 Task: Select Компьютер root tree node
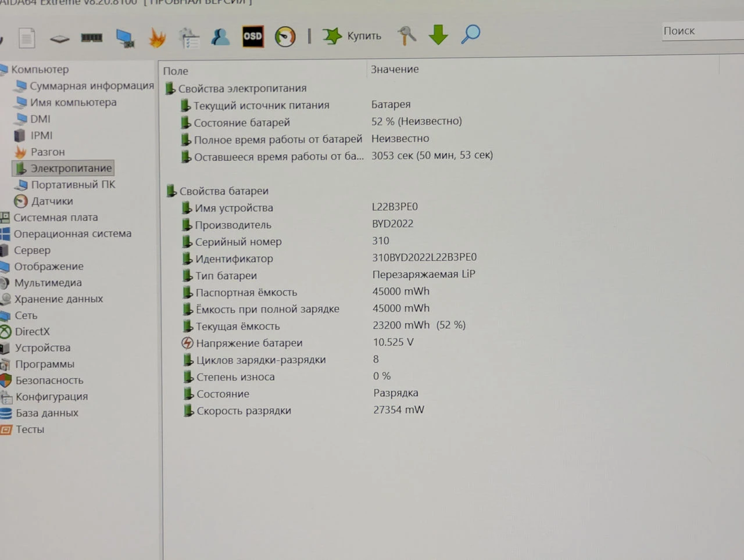(x=40, y=69)
